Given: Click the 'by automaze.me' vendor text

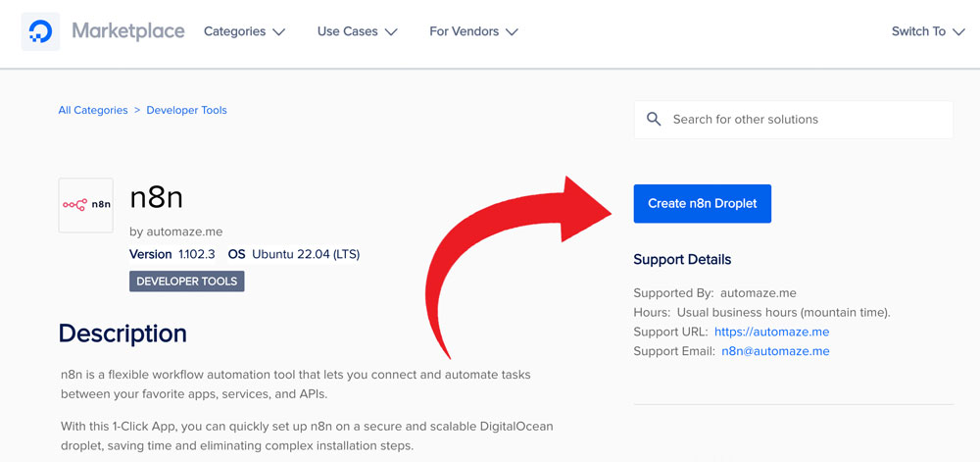Looking at the screenshot, I should tap(176, 231).
